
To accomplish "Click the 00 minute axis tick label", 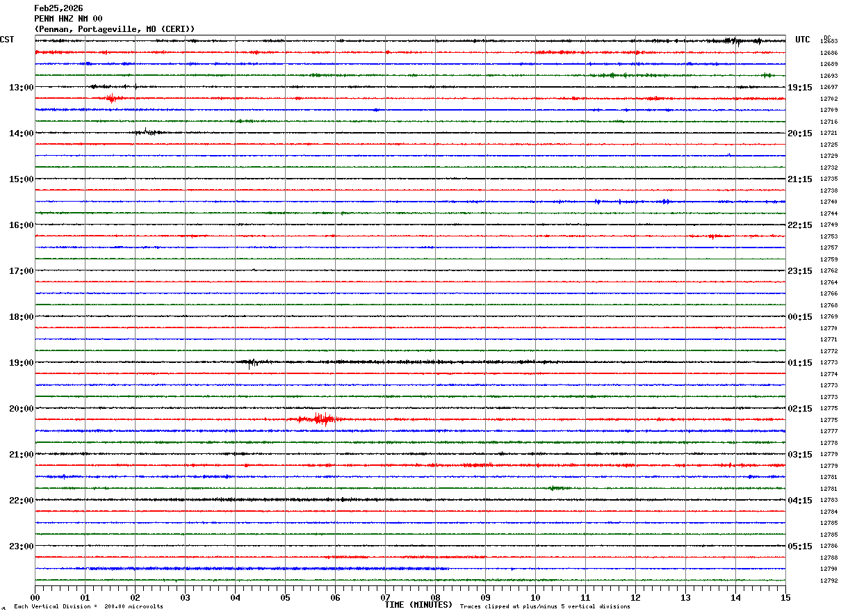I will [35, 597].
